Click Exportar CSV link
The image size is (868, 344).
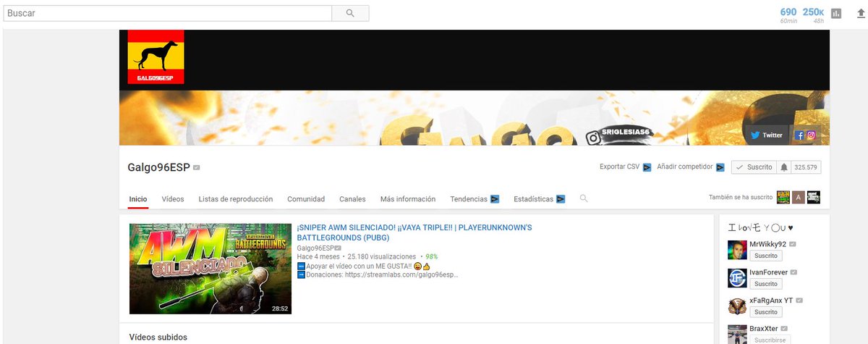(x=620, y=167)
